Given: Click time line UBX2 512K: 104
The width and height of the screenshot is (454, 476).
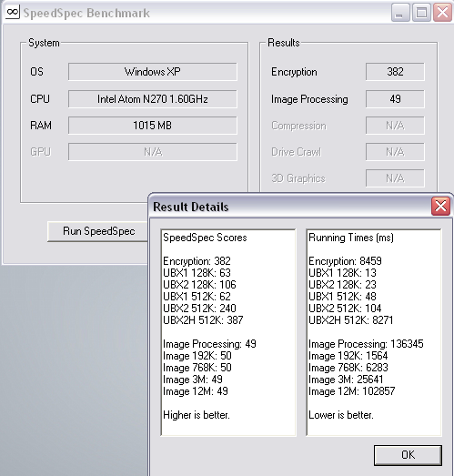Looking at the screenshot, I should pyautogui.click(x=345, y=309).
